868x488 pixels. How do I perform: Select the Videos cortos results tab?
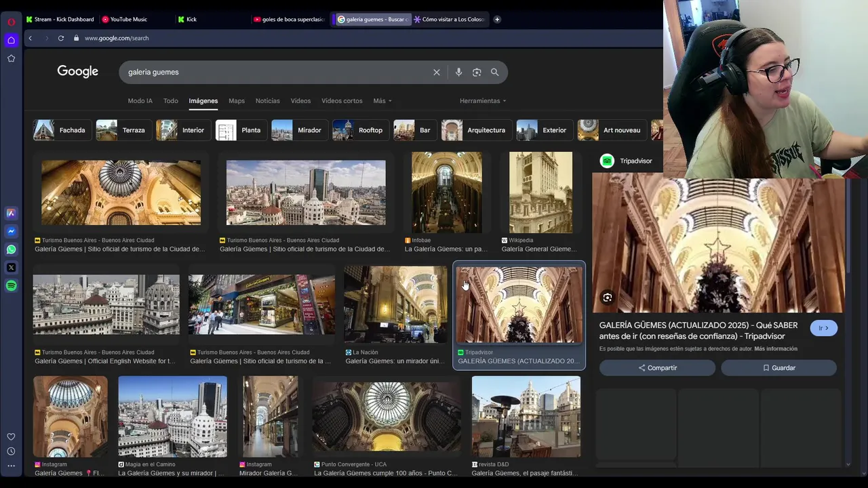pyautogui.click(x=342, y=101)
